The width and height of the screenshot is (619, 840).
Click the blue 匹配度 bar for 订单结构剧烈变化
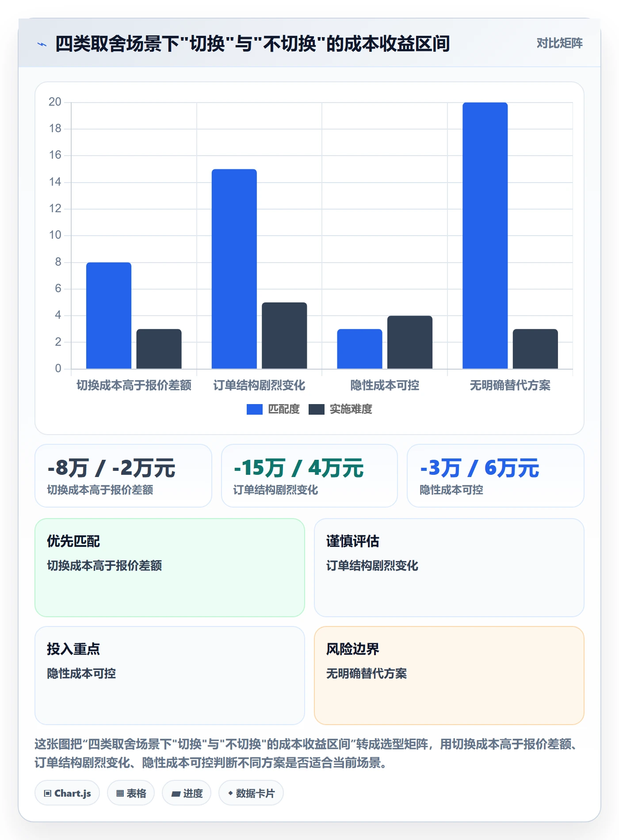[234, 269]
